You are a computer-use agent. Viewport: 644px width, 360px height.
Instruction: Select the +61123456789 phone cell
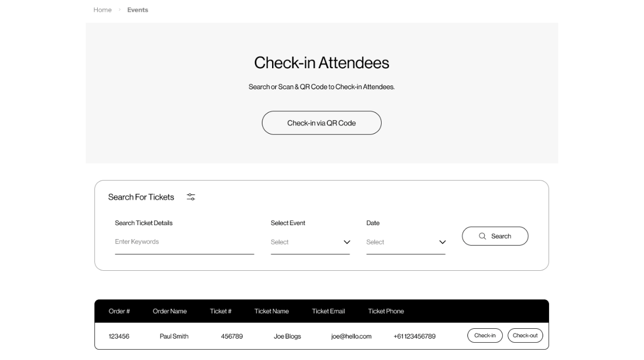pos(414,336)
